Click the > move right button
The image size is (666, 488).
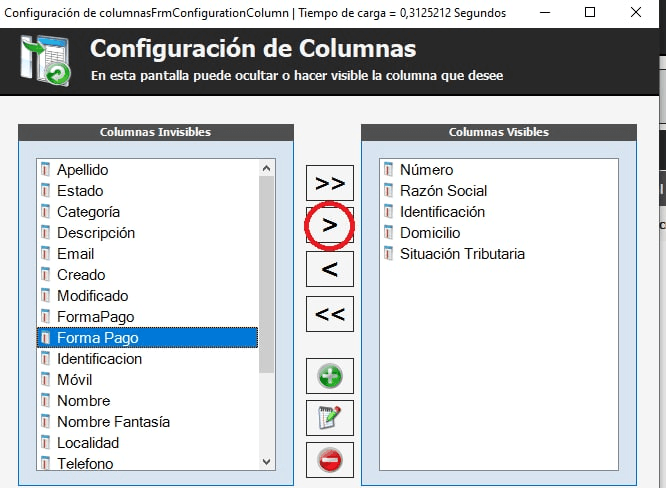coord(330,227)
